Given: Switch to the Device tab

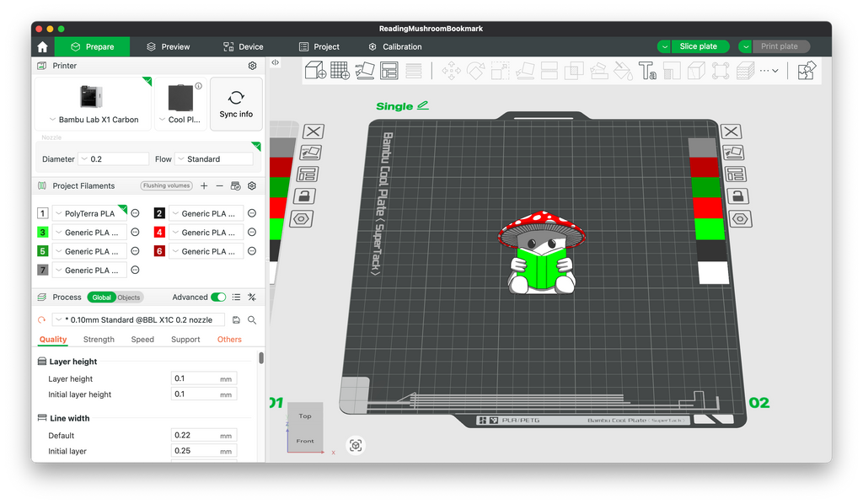Looking at the screenshot, I should point(244,46).
